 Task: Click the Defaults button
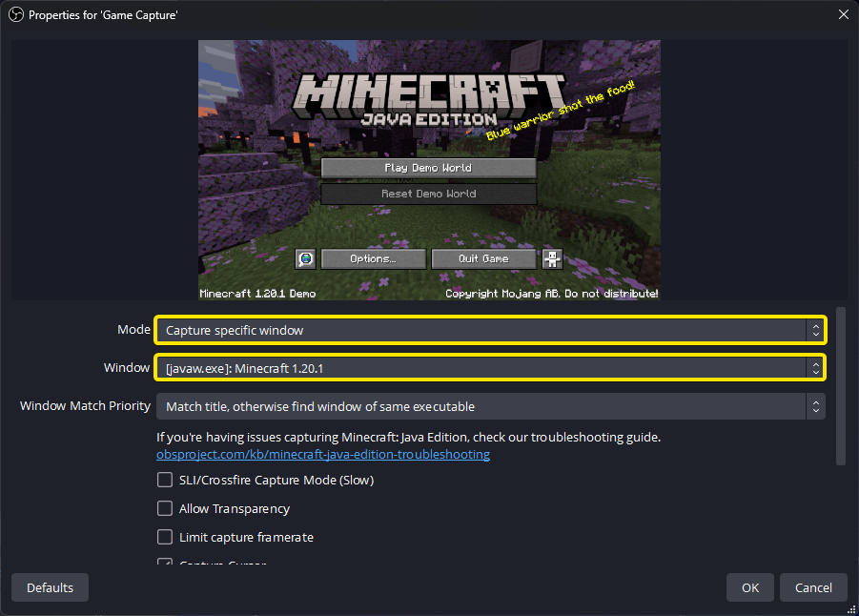pyautogui.click(x=50, y=586)
